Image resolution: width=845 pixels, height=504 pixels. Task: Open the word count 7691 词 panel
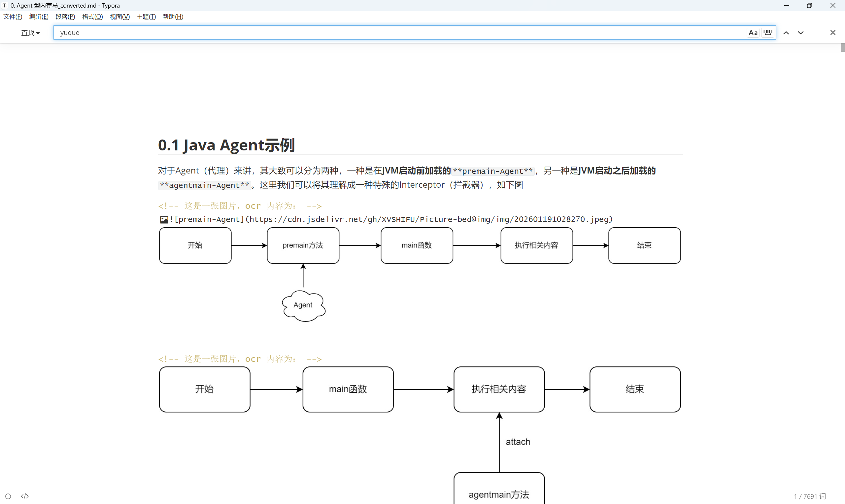(809, 496)
